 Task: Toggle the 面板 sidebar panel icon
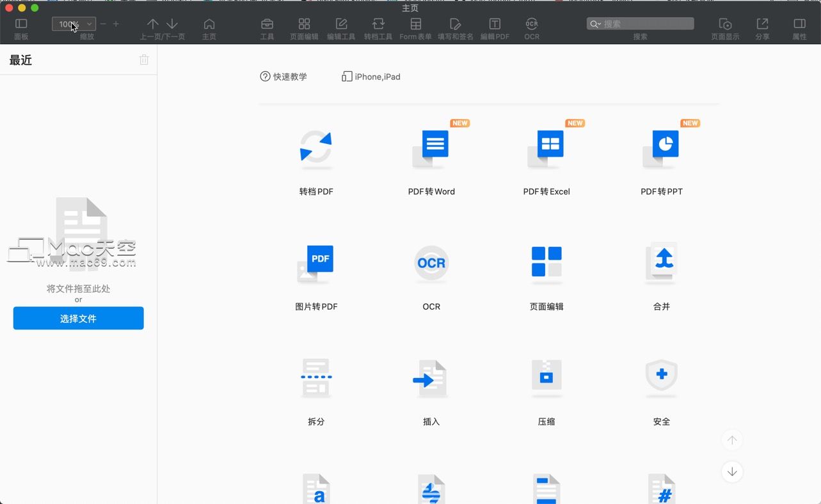click(21, 24)
